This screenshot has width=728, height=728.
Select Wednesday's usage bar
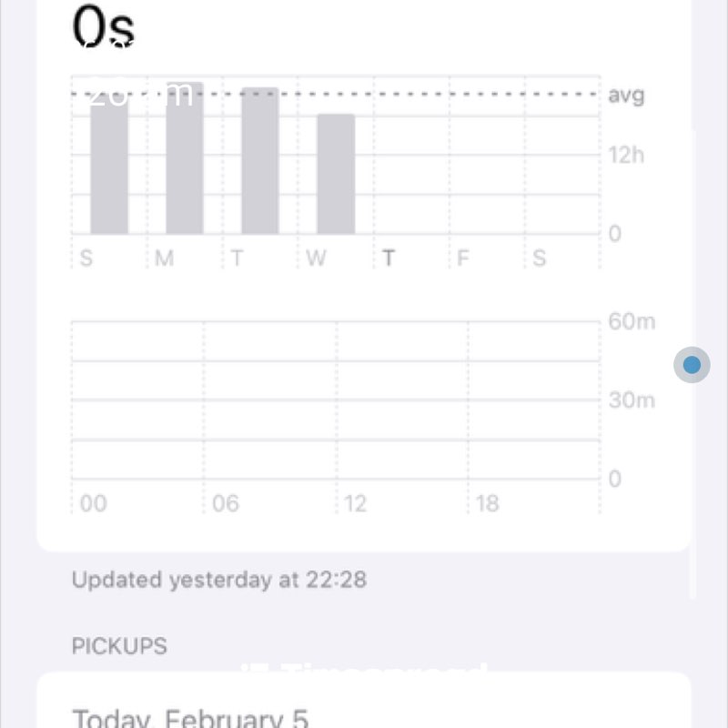point(336,174)
